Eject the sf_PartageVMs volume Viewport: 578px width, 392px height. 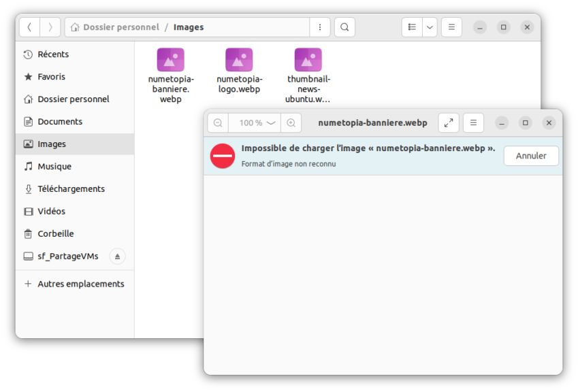116,256
